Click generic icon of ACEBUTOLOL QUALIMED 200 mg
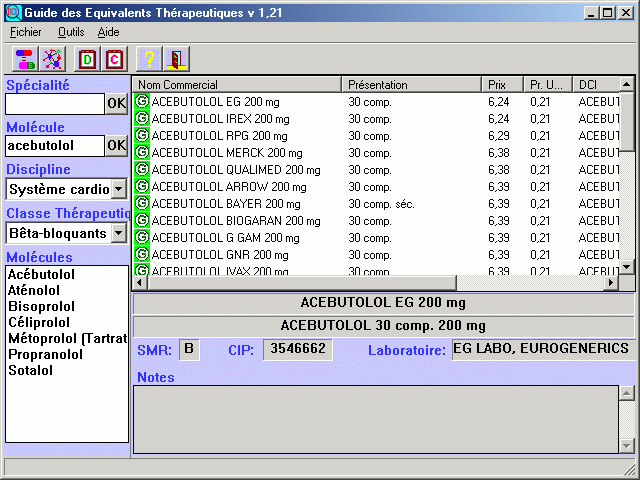640x480 pixels. tap(142, 169)
